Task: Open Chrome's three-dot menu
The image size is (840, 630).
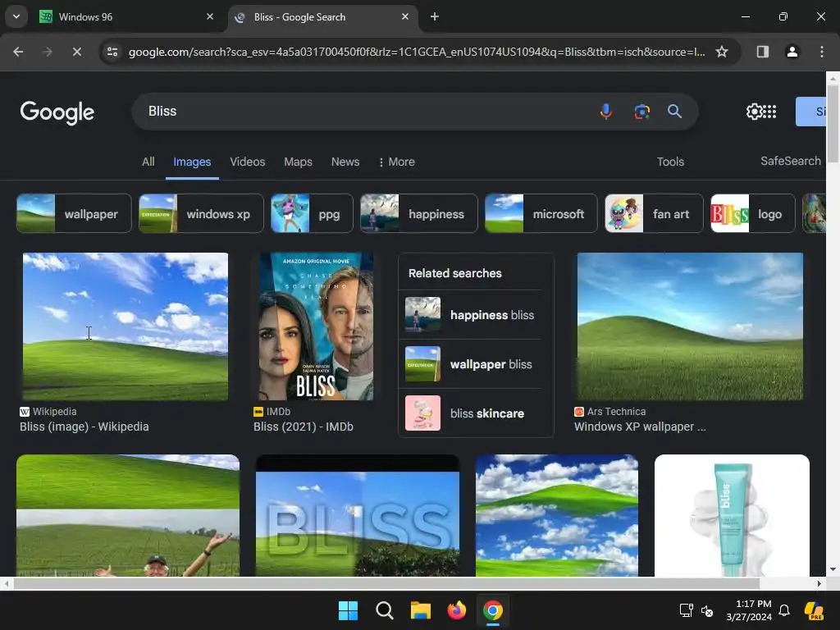Action: pos(821,52)
